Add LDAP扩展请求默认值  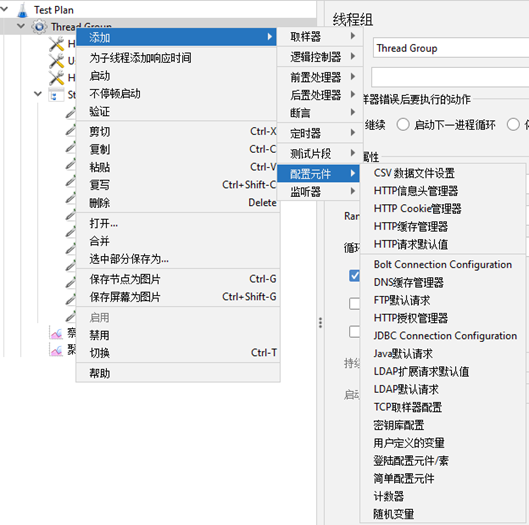(443, 372)
